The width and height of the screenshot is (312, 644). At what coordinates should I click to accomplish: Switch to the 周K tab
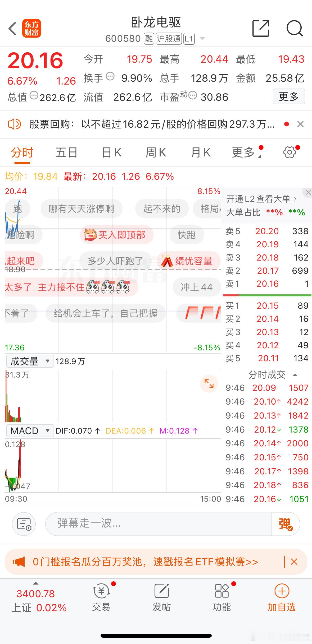[x=156, y=153]
